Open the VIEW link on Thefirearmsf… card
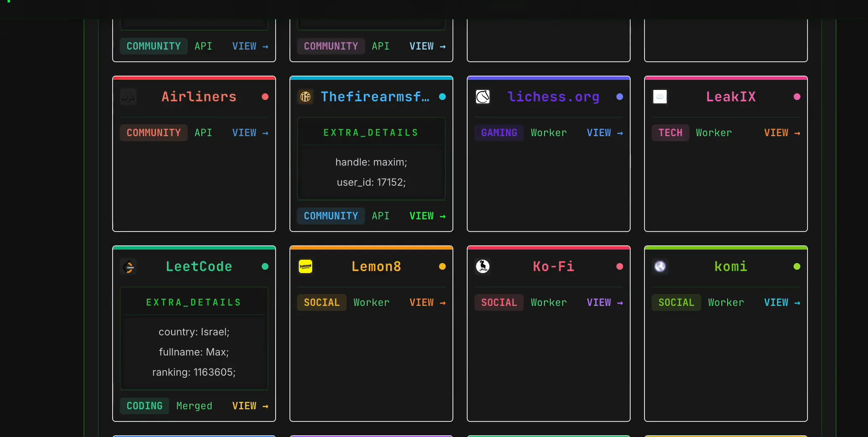Image resolution: width=868 pixels, height=437 pixels. tap(428, 216)
